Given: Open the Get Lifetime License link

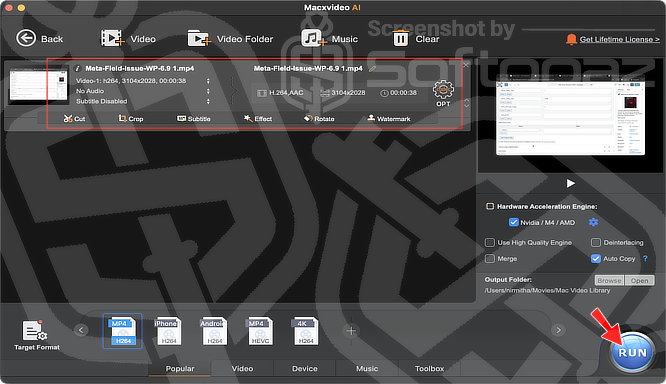Looking at the screenshot, I should [x=619, y=39].
